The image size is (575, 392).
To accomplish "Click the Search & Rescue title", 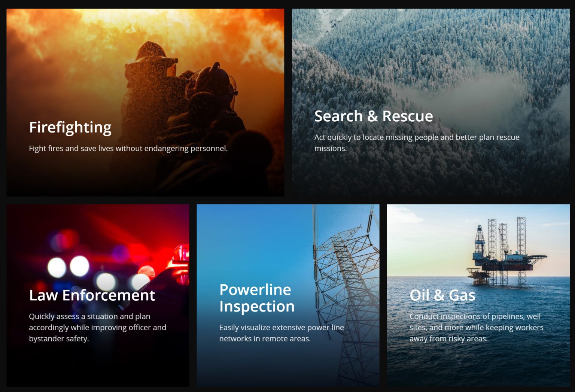I will tap(374, 116).
